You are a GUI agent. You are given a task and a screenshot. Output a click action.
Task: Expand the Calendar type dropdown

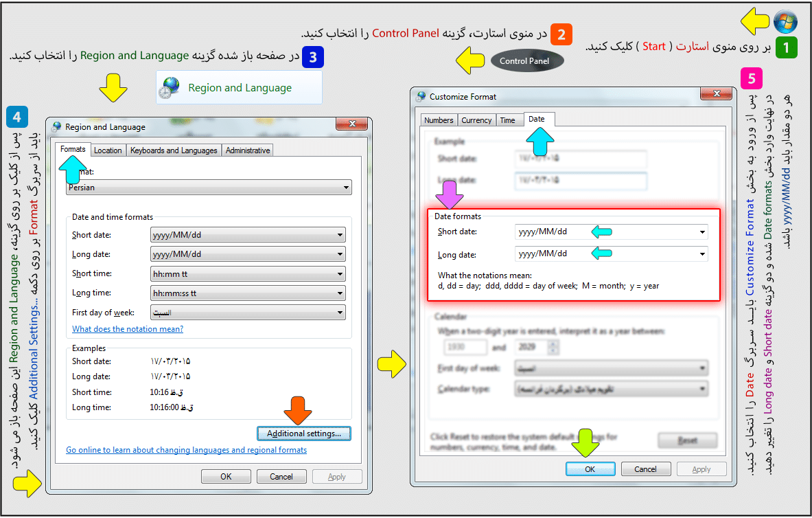tap(612, 389)
